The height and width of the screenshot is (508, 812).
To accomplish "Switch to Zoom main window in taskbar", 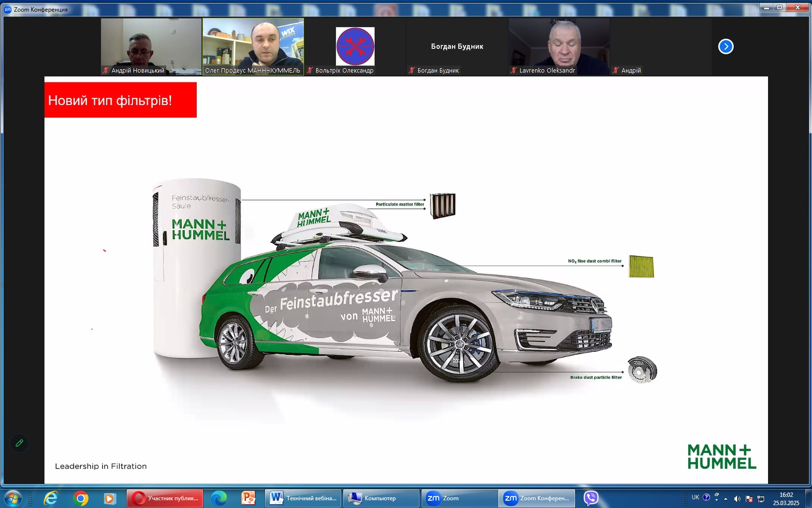I will 460,498.
